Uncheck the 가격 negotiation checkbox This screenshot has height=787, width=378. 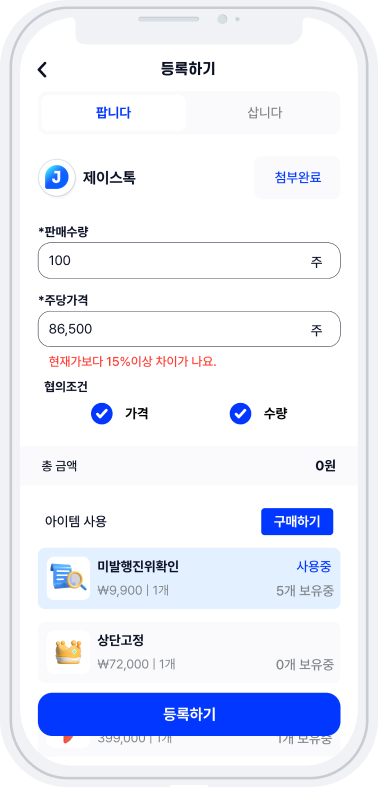102,414
